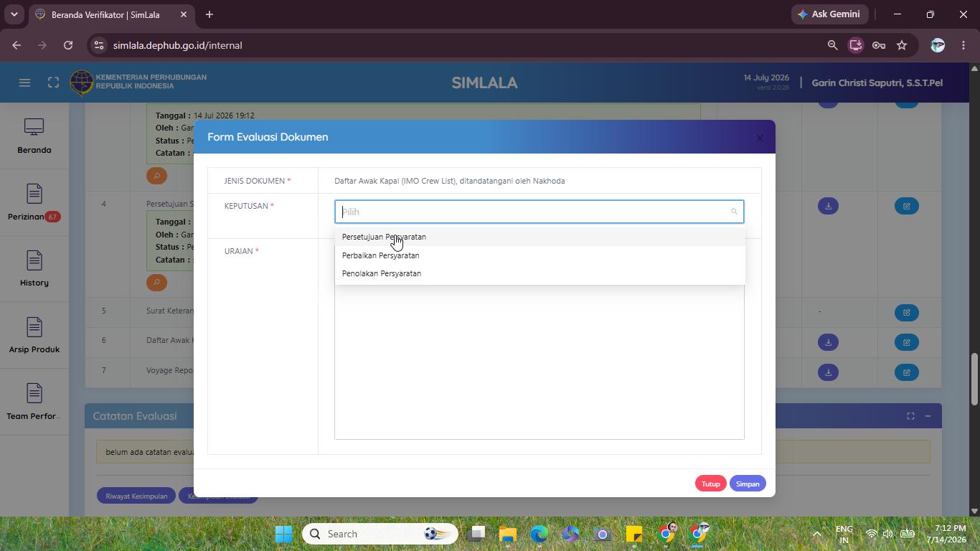
Task: Open Windows Start menu
Action: click(284, 534)
